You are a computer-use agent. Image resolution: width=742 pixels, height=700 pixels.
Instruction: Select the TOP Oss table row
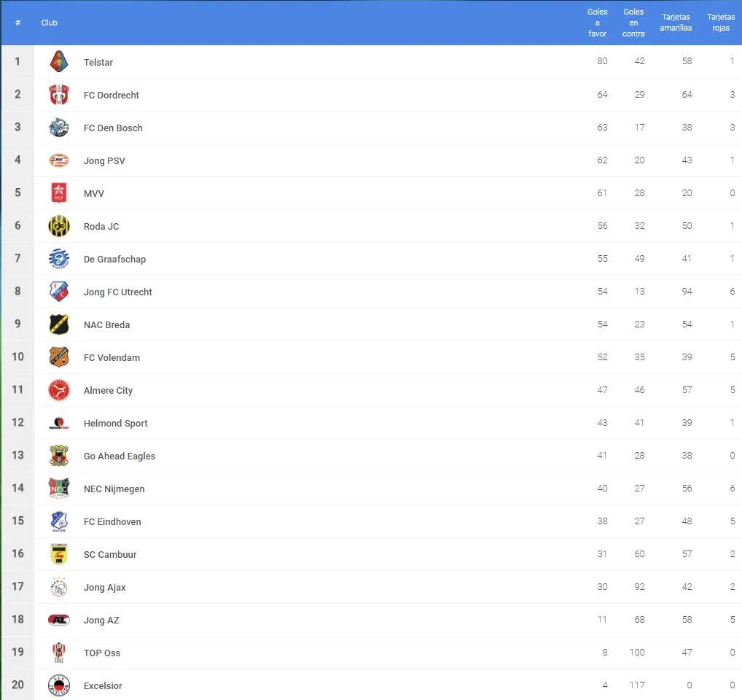pos(371,652)
